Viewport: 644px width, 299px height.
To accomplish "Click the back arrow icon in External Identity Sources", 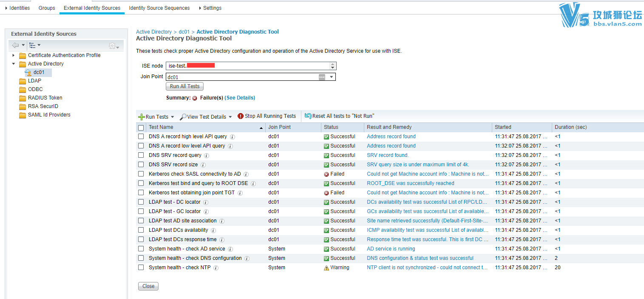I will 15,45.
